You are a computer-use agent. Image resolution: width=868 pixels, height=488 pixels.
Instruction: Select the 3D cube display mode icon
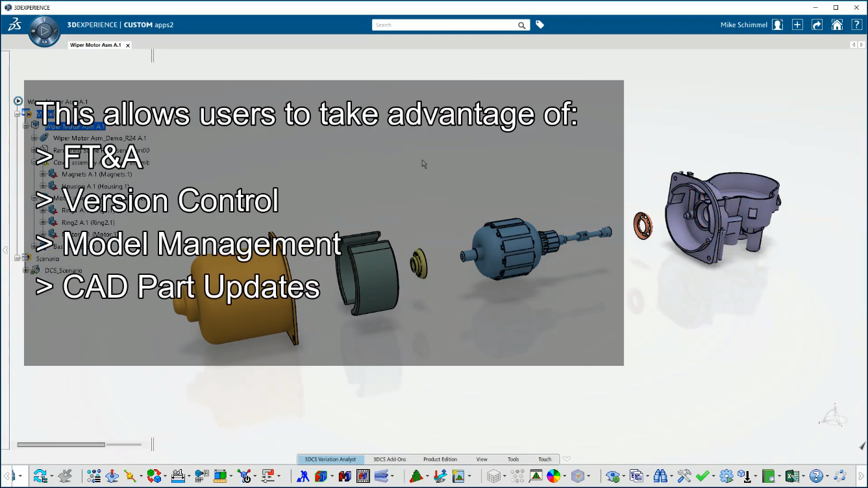click(578, 476)
